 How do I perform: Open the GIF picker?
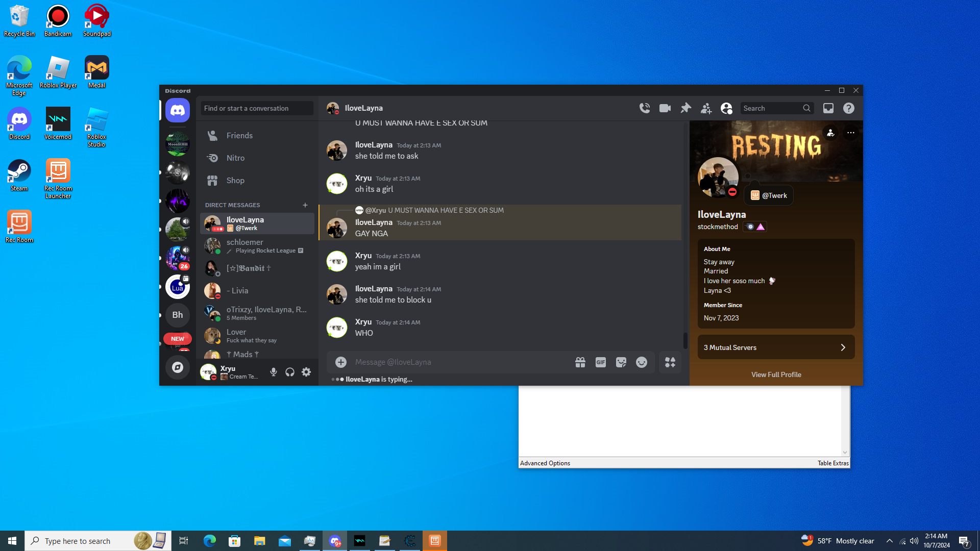click(x=600, y=362)
